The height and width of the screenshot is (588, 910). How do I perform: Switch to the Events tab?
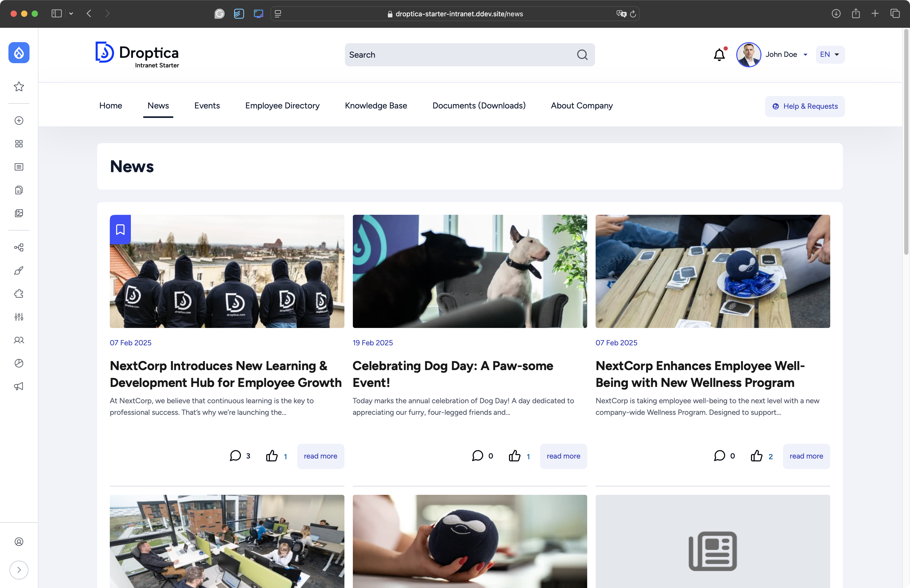pyautogui.click(x=207, y=106)
